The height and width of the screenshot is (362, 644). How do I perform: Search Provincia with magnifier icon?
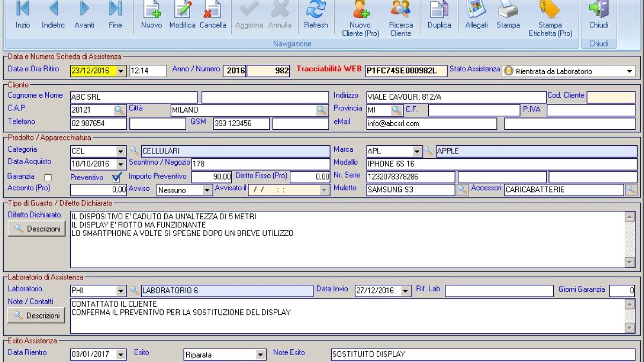pos(397,110)
